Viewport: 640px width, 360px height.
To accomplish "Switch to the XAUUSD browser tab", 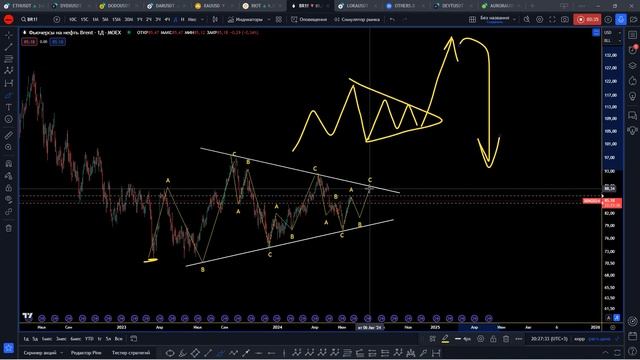I will (214, 6).
